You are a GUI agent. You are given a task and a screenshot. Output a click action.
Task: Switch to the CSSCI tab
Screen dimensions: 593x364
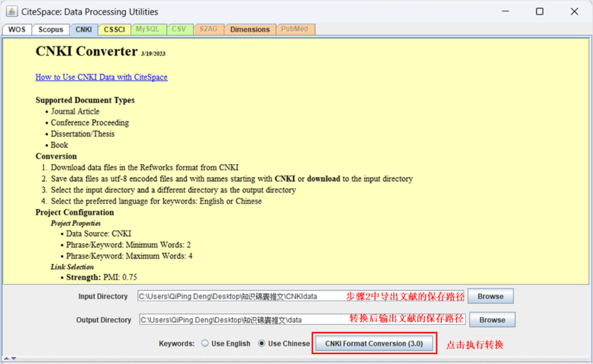[x=114, y=30]
